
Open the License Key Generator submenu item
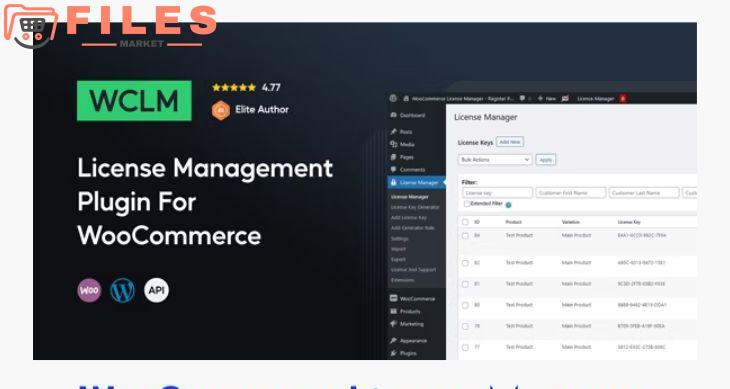[415, 207]
